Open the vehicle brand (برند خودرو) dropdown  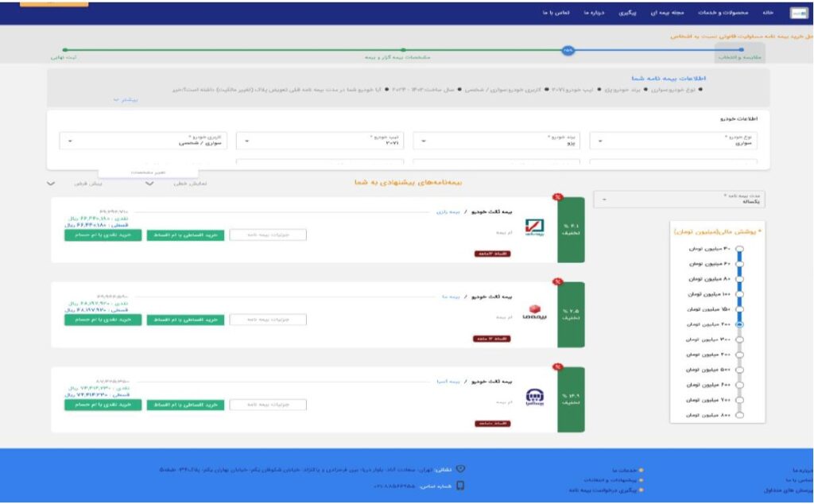pos(496,141)
